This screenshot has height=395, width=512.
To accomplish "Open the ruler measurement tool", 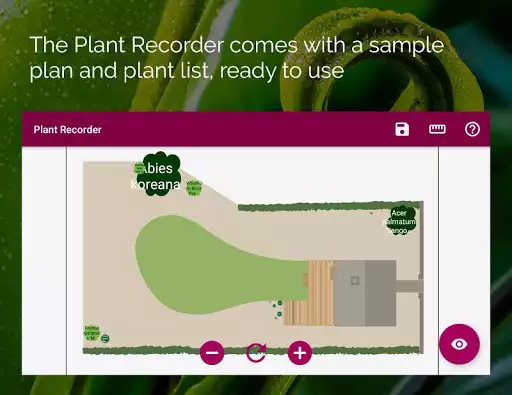I will 437,129.
